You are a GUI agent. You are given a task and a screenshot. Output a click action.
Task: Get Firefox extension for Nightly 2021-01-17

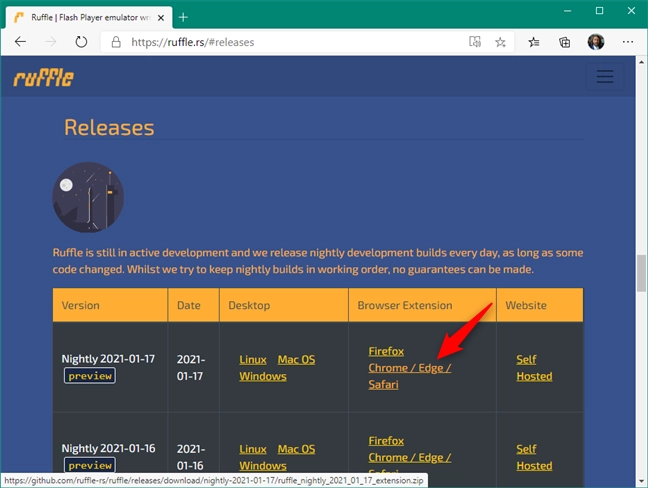point(386,351)
